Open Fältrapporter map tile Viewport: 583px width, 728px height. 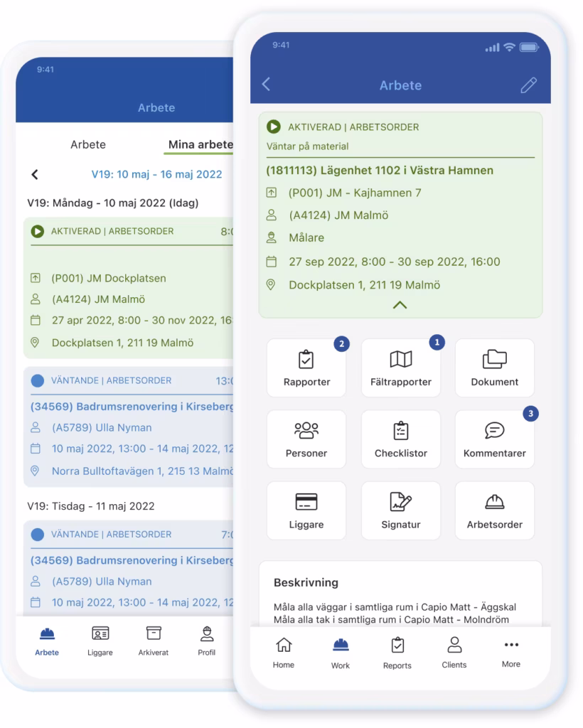[400, 368]
